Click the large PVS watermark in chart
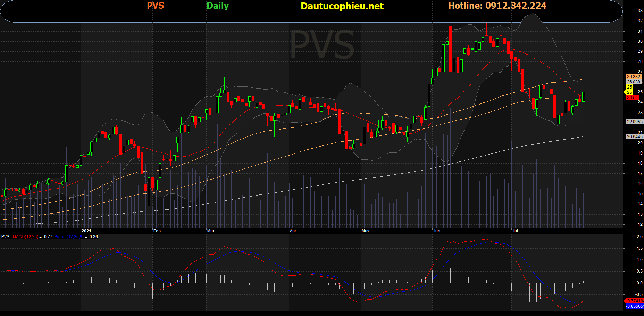 (x=322, y=45)
